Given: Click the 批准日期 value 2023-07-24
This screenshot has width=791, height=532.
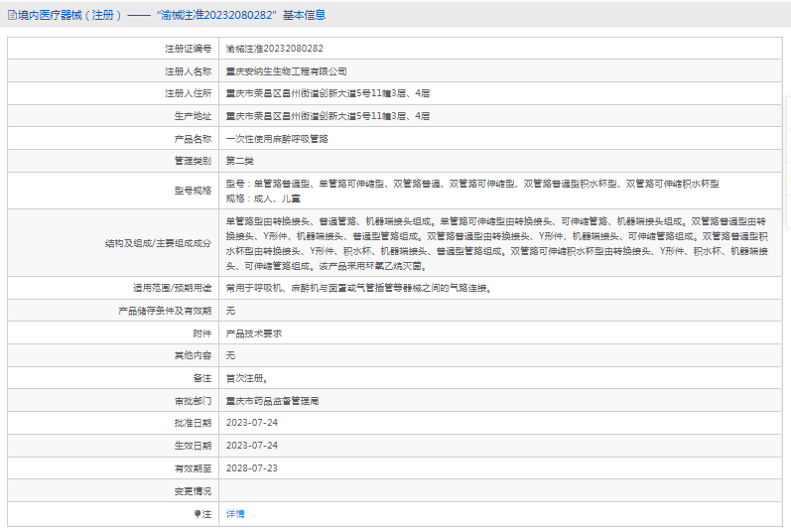Looking at the screenshot, I should tap(252, 423).
